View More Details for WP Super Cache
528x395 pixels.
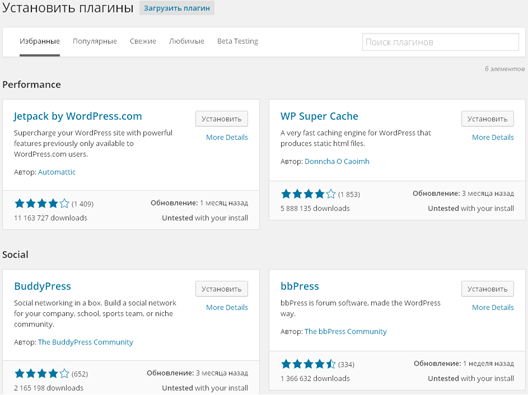tap(493, 137)
